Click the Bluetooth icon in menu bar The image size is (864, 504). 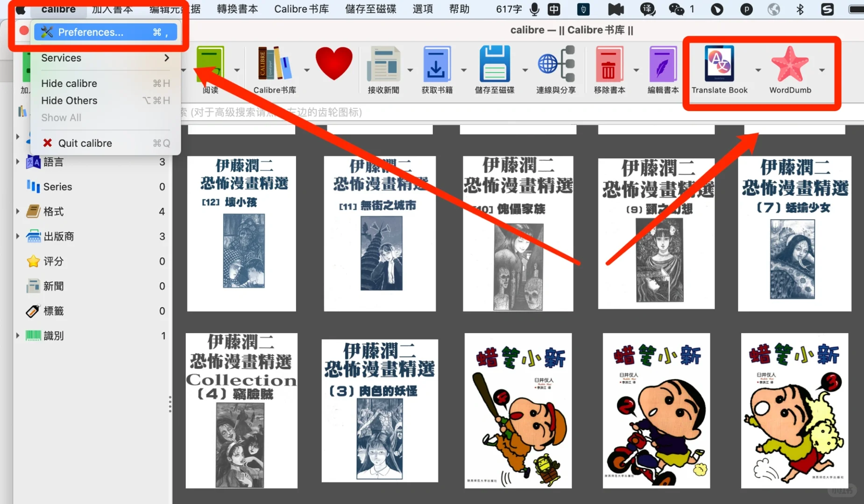[800, 9]
